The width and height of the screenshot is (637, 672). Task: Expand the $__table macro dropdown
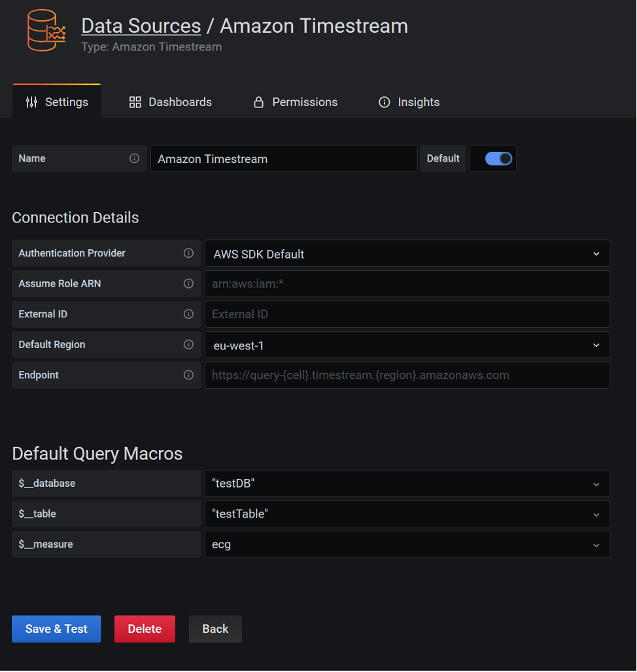pos(407,514)
